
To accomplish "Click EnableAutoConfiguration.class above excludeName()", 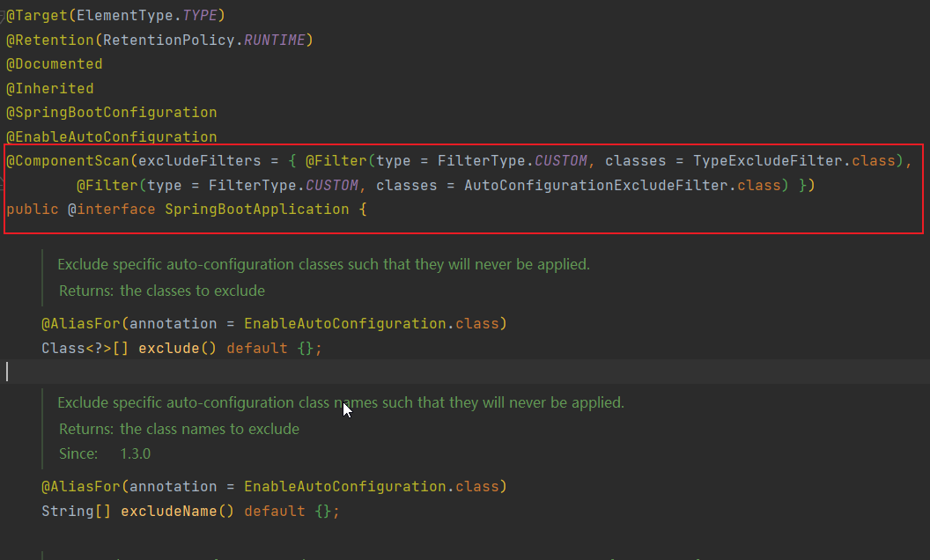I will click(x=372, y=487).
